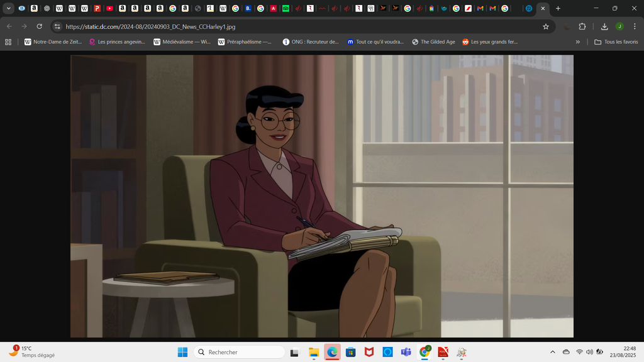Image resolution: width=644 pixels, height=362 pixels.
Task: Open the Notre-Dame de Zeit... bookmark
Action: tap(53, 42)
